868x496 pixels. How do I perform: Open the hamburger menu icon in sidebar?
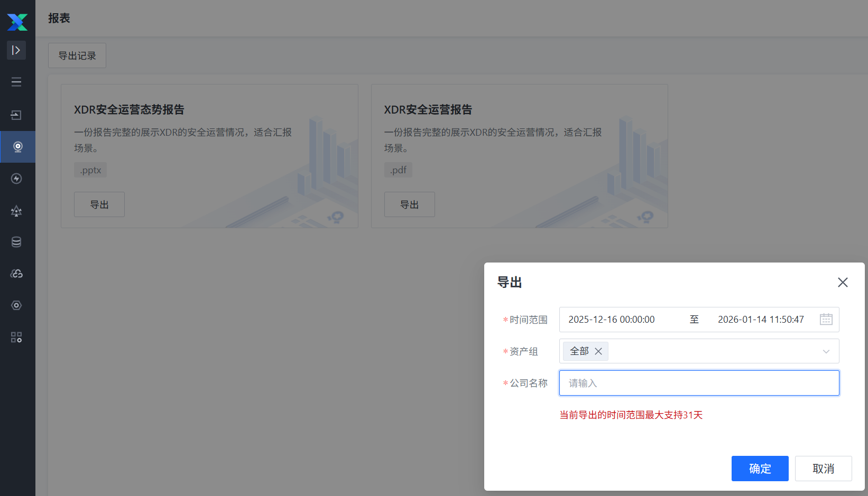pyautogui.click(x=16, y=82)
